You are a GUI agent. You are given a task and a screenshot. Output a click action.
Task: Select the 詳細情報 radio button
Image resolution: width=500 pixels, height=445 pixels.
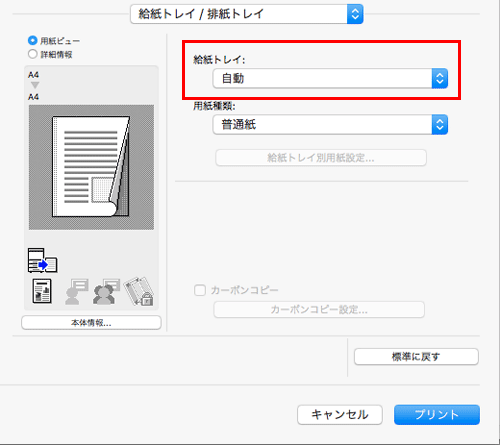coord(33,54)
